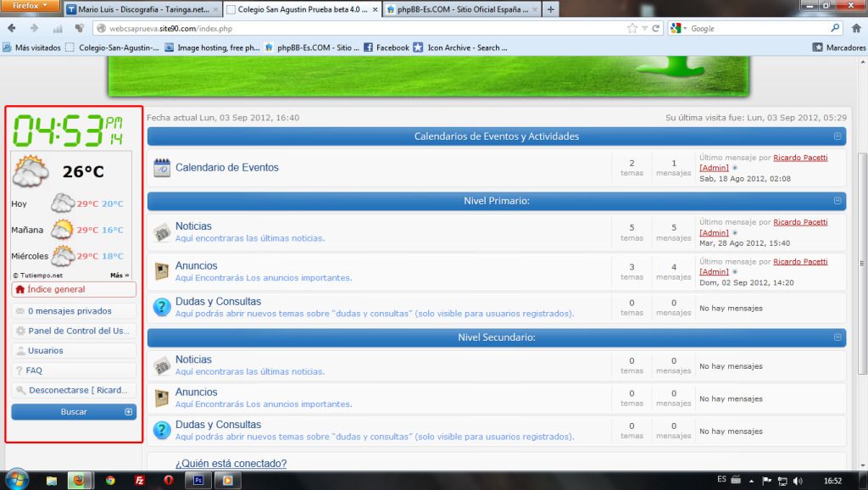Open the search engine selector dropdown
Viewport: 868px width, 490px height.
click(677, 28)
